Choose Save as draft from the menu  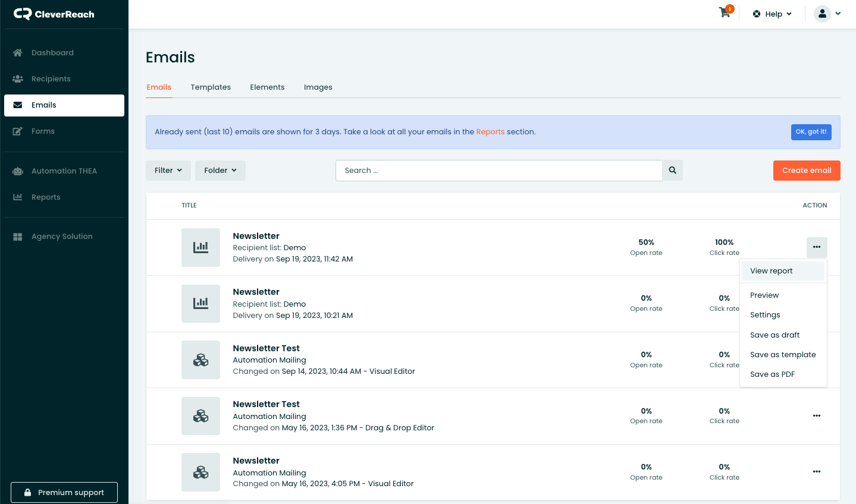pyautogui.click(x=783, y=335)
